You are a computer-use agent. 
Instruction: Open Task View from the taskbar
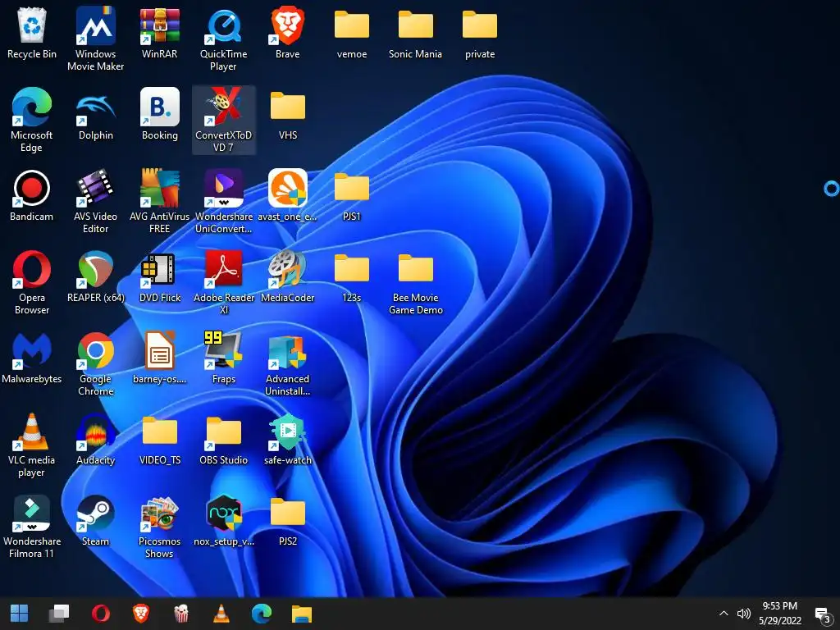pyautogui.click(x=59, y=614)
